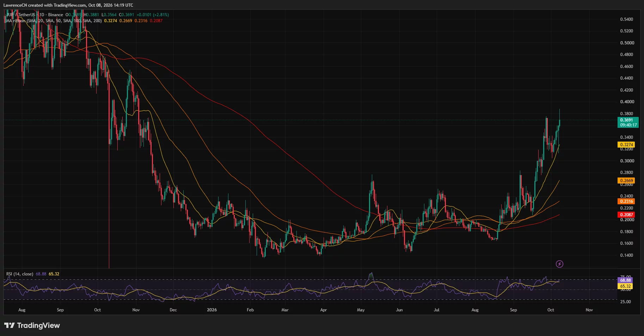This screenshot has width=644, height=336.
Task: Click the yellow 65.32 RSI axis tag
Action: 625,286
